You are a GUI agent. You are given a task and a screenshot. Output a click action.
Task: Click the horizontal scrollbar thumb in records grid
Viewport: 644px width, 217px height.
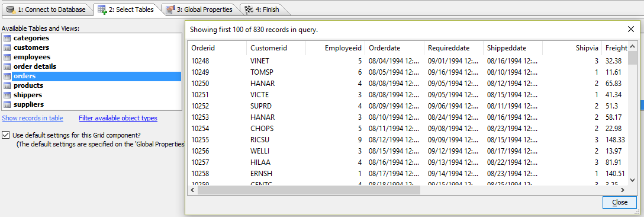pos(309,190)
